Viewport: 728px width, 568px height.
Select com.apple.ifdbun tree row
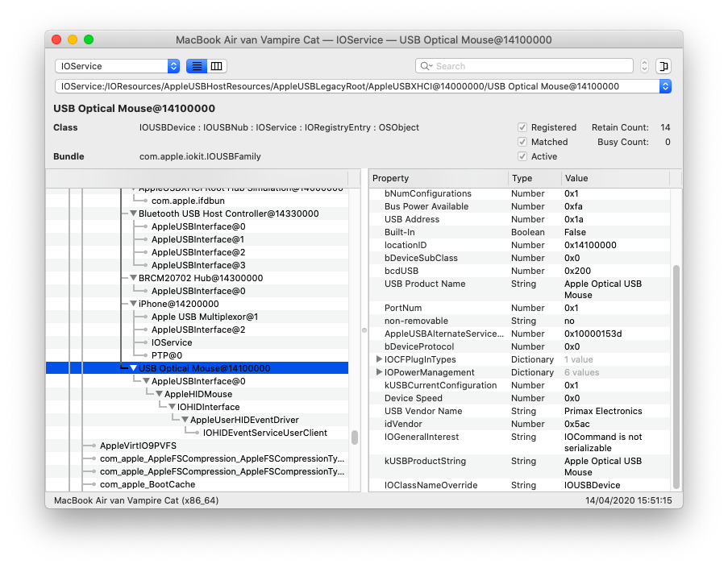tap(198, 201)
